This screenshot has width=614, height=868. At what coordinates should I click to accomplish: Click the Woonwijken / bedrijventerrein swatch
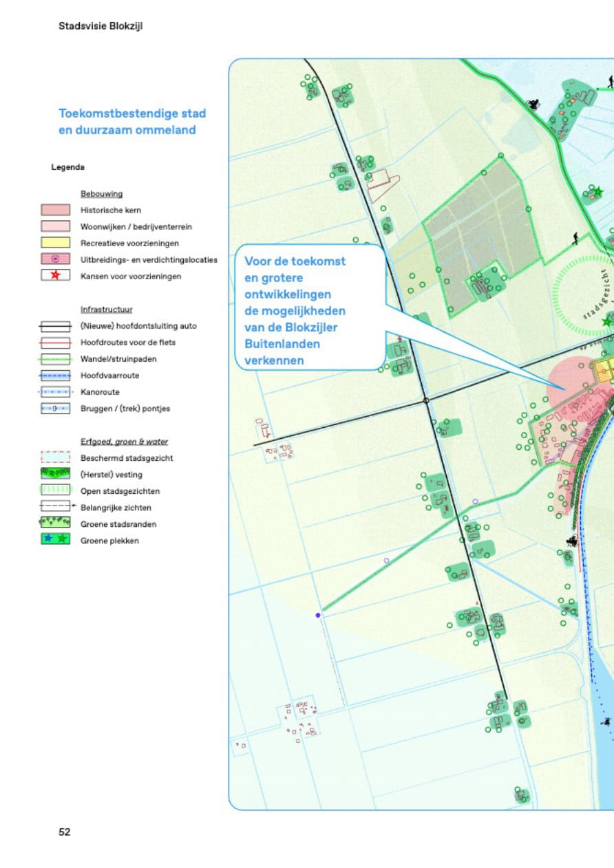click(x=56, y=227)
